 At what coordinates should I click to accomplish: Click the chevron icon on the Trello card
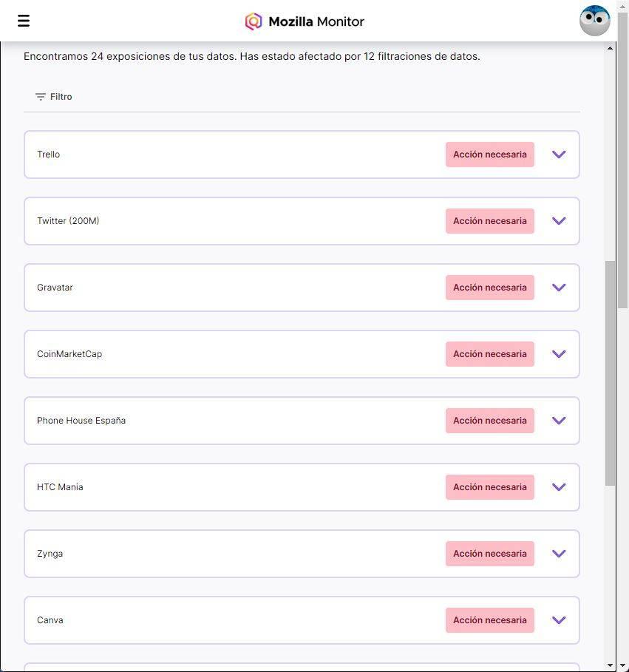click(559, 155)
